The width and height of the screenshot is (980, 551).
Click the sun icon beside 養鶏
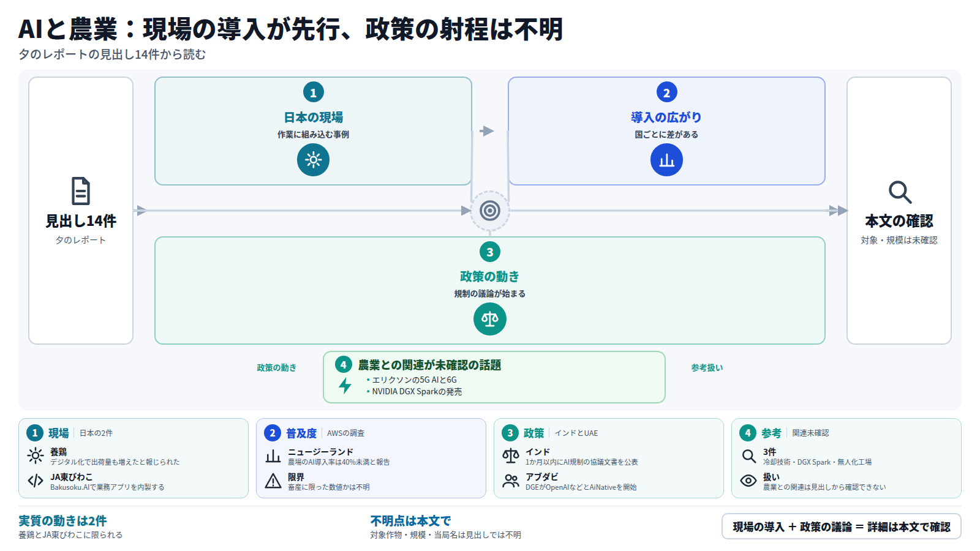pyautogui.click(x=36, y=455)
